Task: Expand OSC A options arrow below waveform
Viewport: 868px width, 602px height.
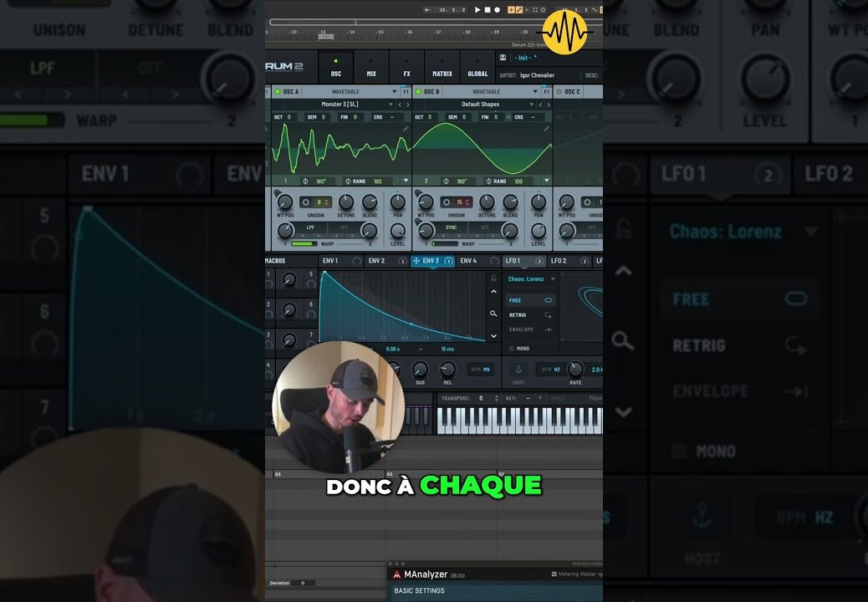Action: [x=406, y=181]
